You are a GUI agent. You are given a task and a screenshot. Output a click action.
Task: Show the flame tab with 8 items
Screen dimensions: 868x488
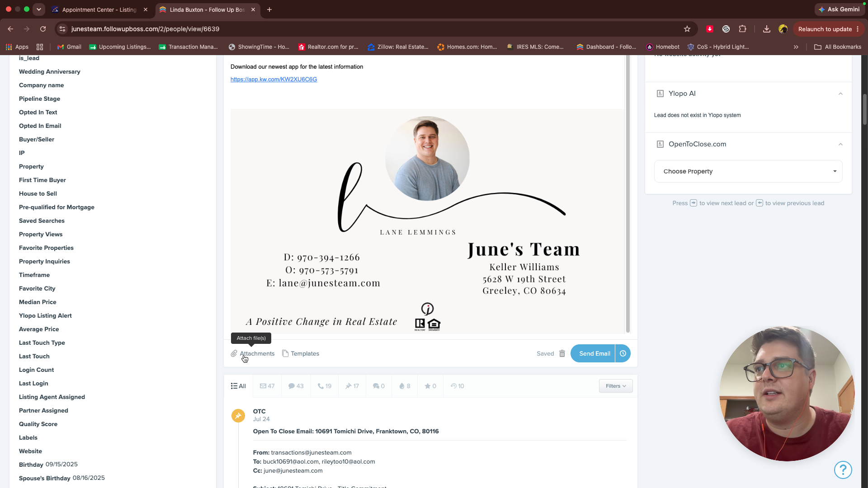[x=405, y=386]
